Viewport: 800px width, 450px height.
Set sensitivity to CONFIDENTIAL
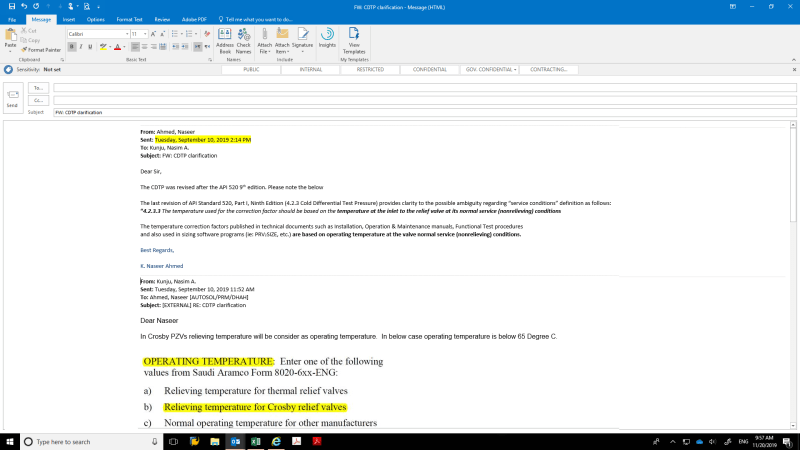[430, 69]
